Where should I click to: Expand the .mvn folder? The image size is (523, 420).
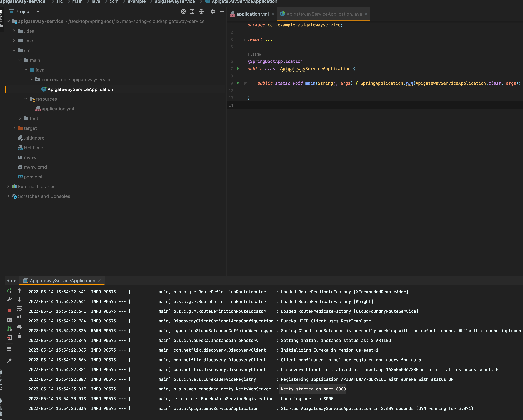14,40
